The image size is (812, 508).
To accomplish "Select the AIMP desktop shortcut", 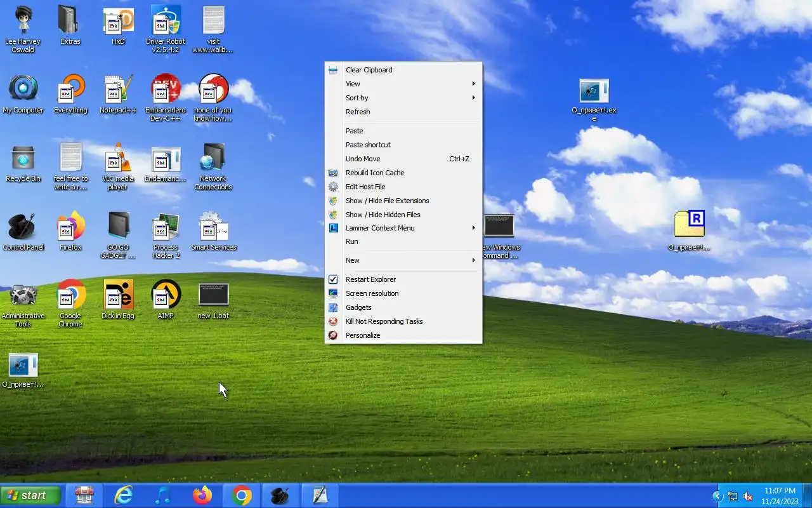I will 166,300.
